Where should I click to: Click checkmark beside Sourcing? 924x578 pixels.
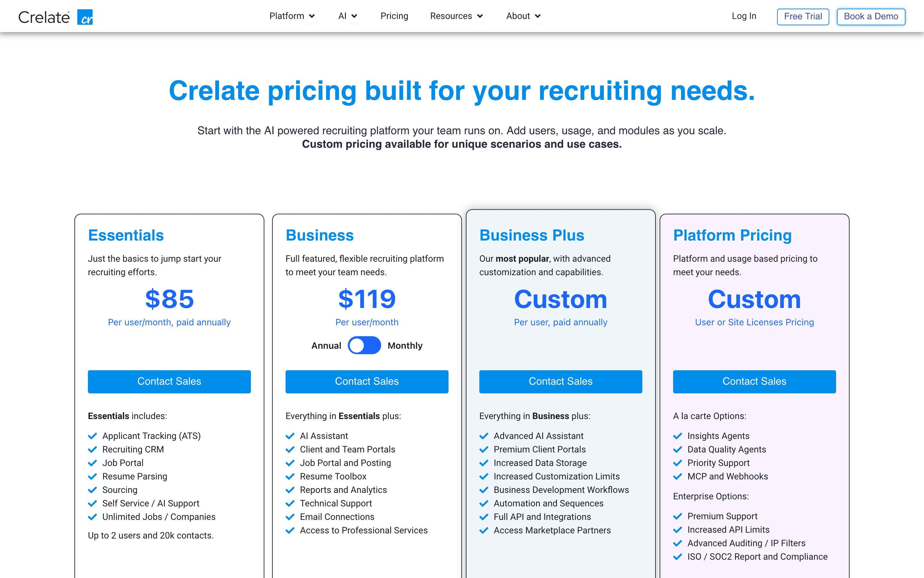coord(92,490)
